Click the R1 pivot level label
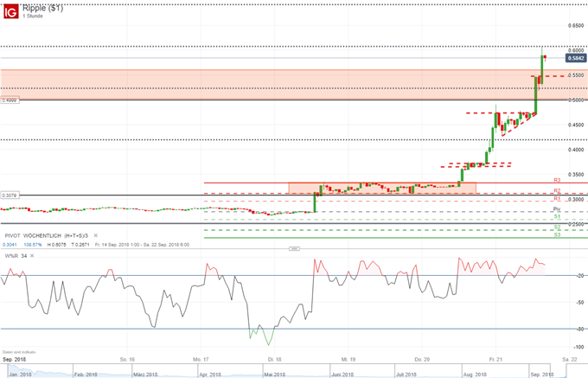588x378 pixels. click(x=557, y=199)
